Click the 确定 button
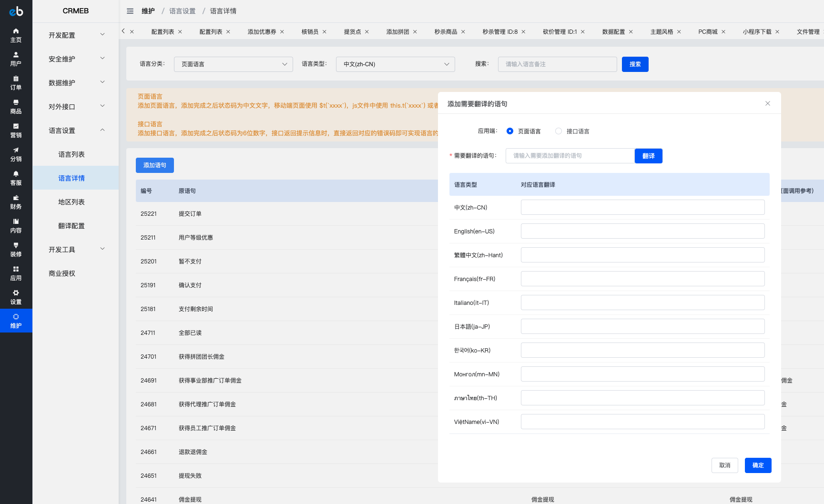This screenshot has width=824, height=504. tap(758, 465)
